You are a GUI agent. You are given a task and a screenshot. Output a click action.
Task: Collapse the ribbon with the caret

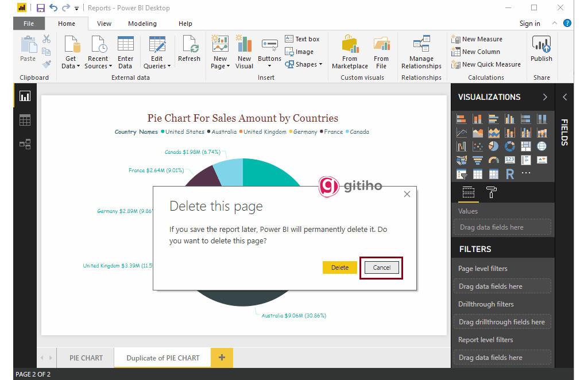click(554, 23)
